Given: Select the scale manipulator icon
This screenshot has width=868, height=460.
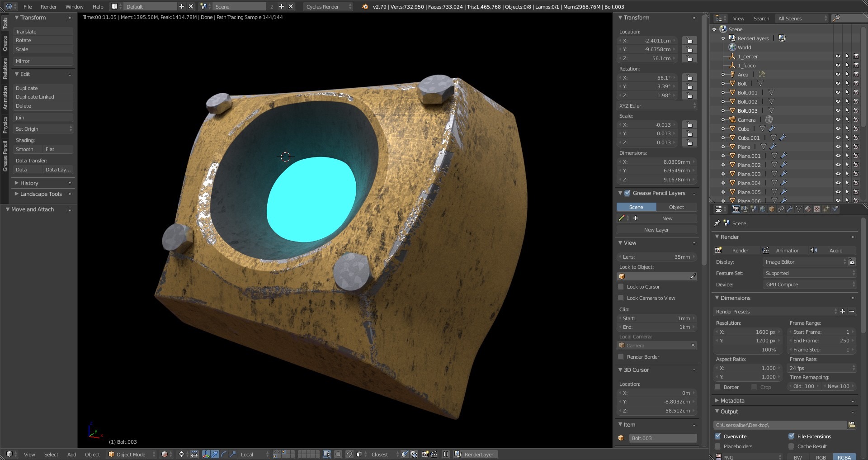Looking at the screenshot, I should [233, 454].
